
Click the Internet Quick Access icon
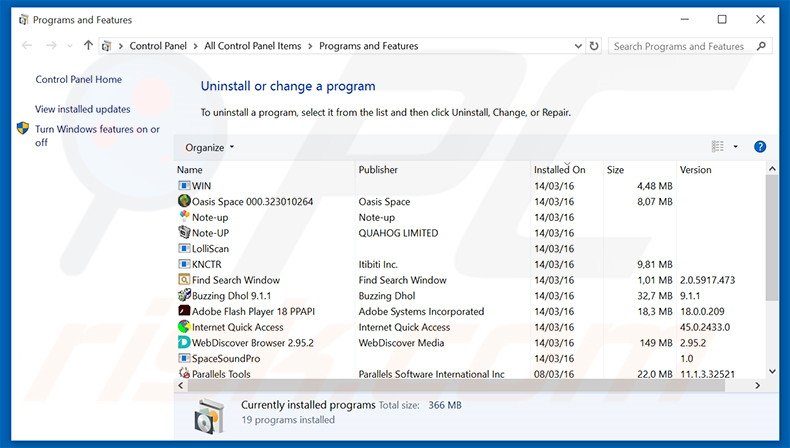pyautogui.click(x=184, y=327)
